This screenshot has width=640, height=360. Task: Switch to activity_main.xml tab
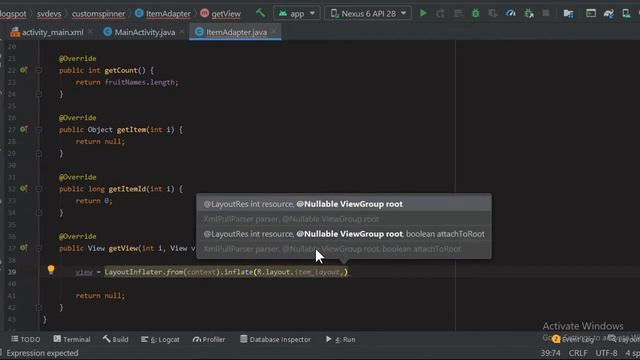coord(52,32)
